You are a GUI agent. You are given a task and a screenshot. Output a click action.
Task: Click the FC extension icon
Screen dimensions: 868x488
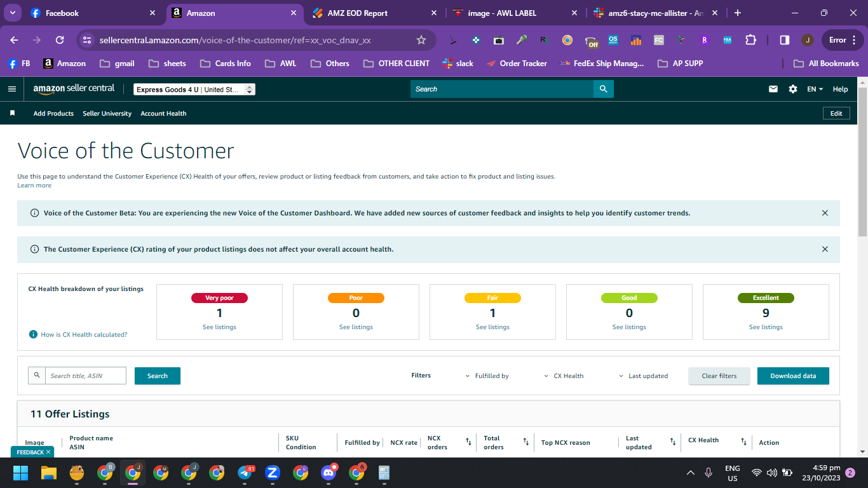(659, 40)
